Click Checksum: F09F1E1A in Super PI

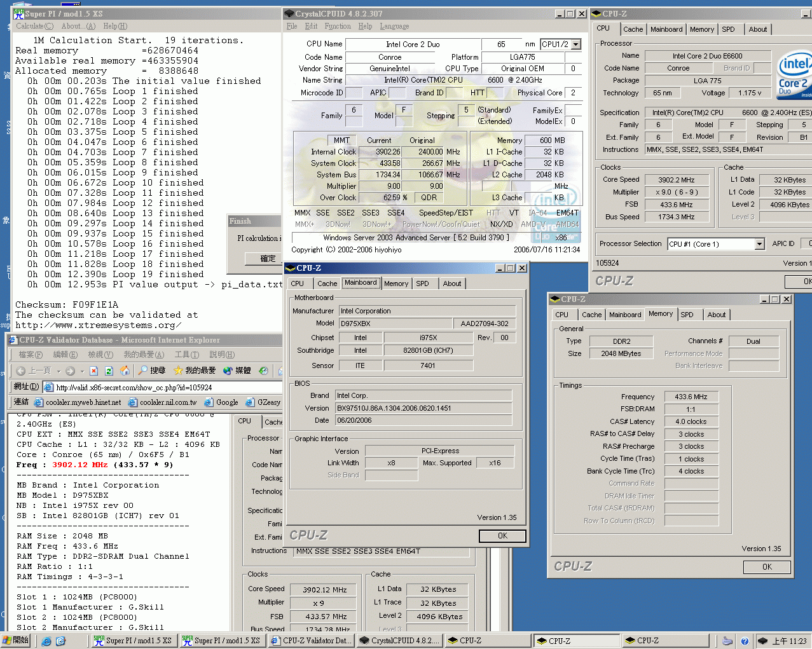tap(67, 304)
